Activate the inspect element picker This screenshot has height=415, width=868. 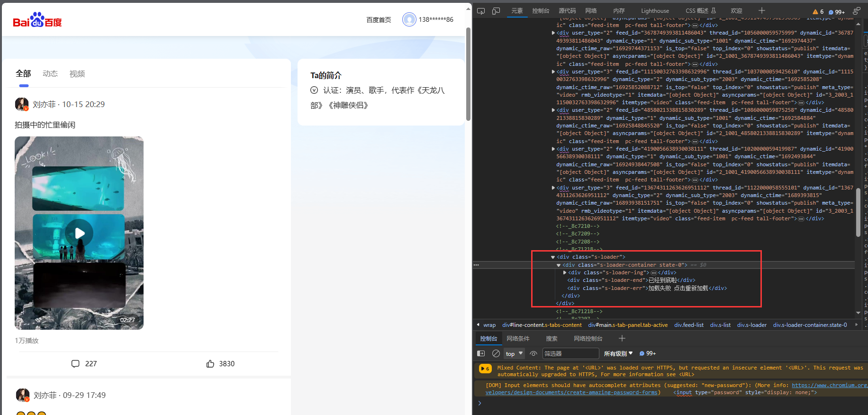tap(481, 11)
